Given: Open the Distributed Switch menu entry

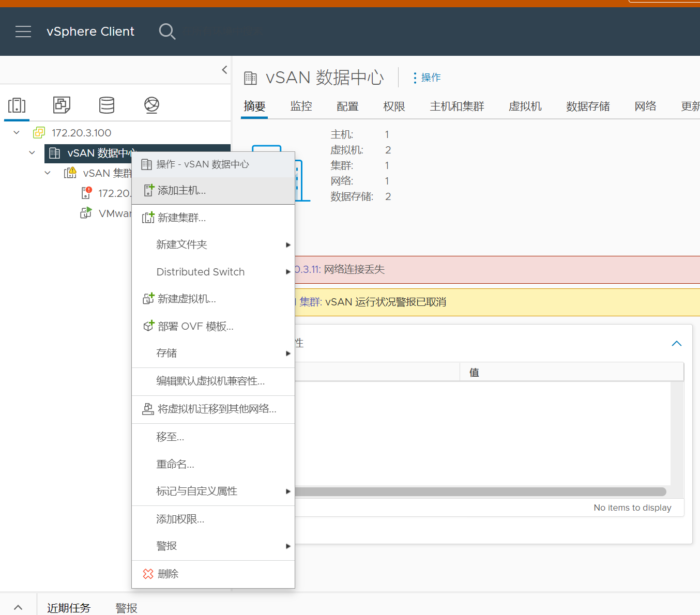Looking at the screenshot, I should (213, 272).
